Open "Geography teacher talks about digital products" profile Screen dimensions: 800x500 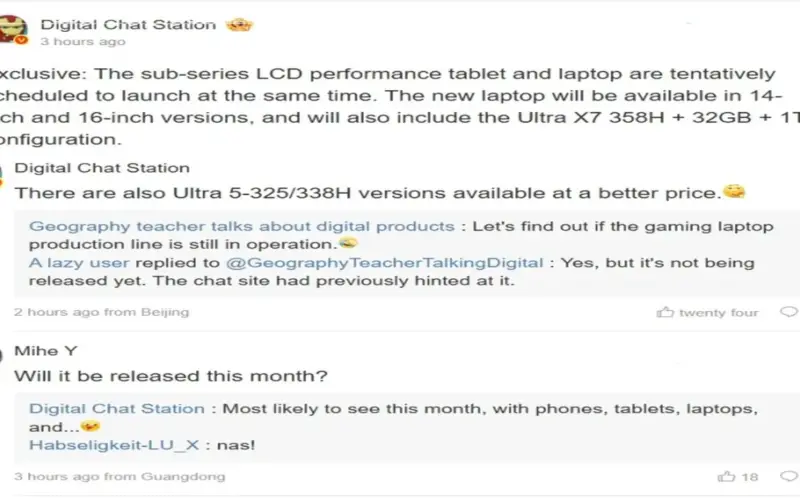tap(241, 227)
